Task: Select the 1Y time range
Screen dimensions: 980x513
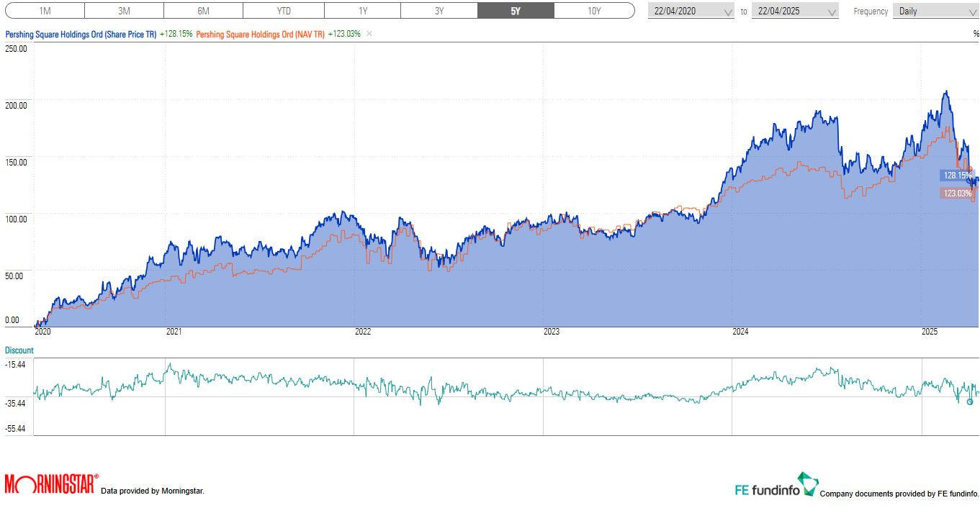Action: [x=363, y=11]
